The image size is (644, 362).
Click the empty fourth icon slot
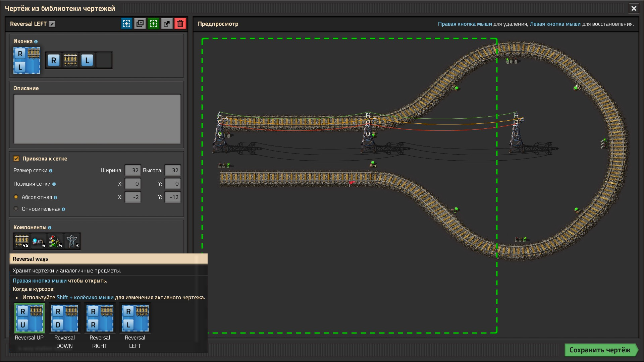tap(104, 60)
